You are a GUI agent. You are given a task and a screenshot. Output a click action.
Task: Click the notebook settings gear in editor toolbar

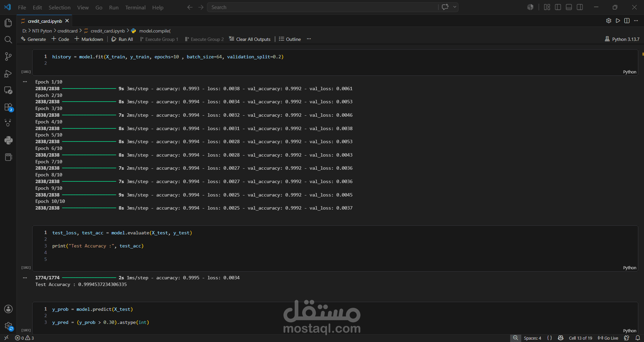tap(608, 21)
